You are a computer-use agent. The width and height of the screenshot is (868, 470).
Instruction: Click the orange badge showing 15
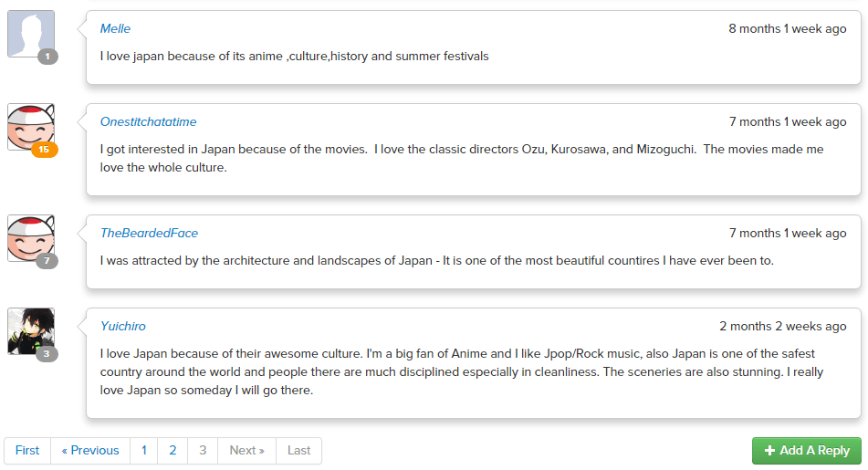(x=45, y=150)
